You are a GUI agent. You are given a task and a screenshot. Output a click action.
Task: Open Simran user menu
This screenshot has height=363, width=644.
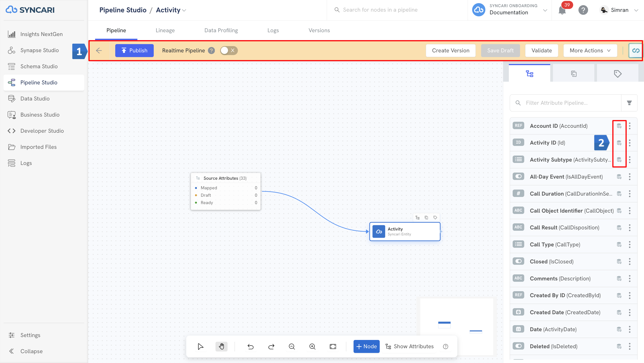coord(619,10)
